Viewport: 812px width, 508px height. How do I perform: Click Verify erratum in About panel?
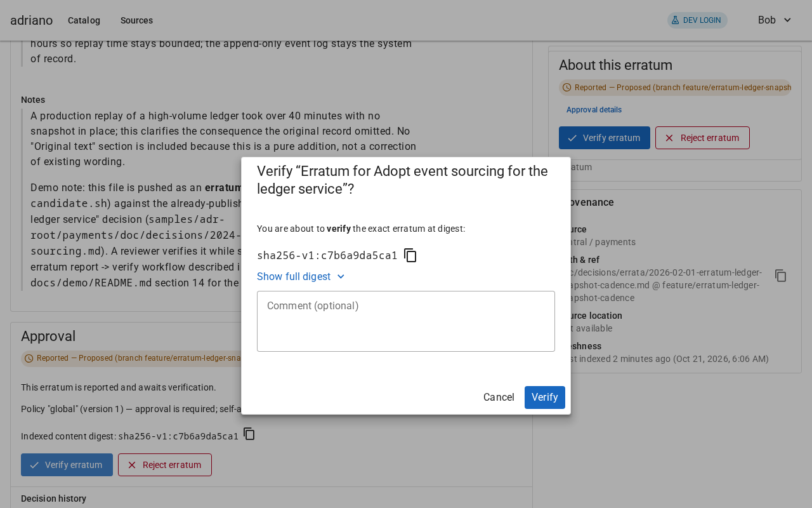click(x=605, y=138)
